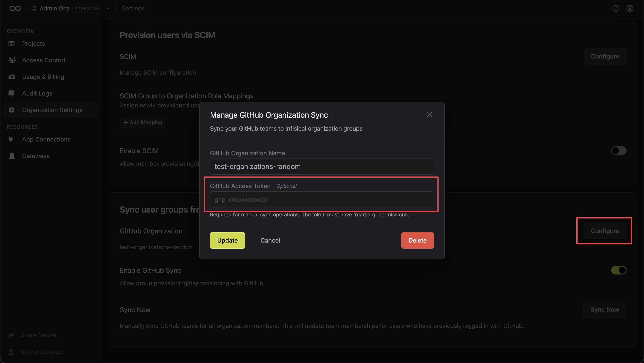
Task: Open Audit Logs page
Action: 51,93
